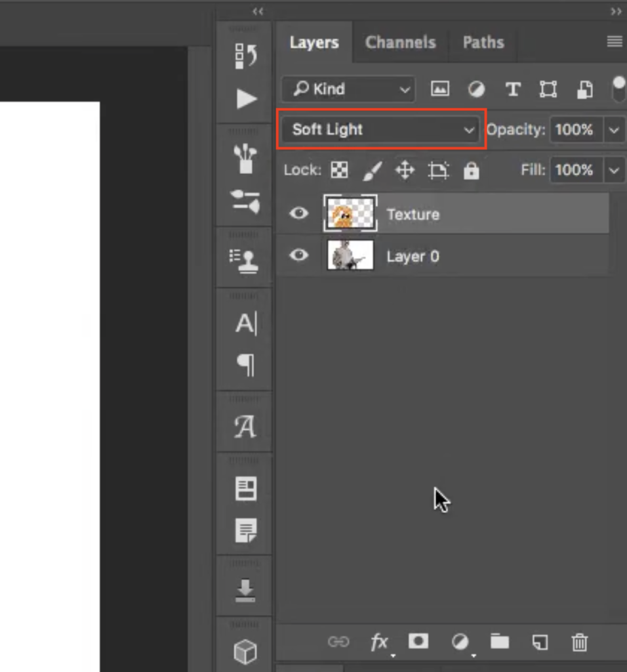The height and width of the screenshot is (672, 627).
Task: Add a layer mask to Texture layer
Action: pyautogui.click(x=418, y=642)
